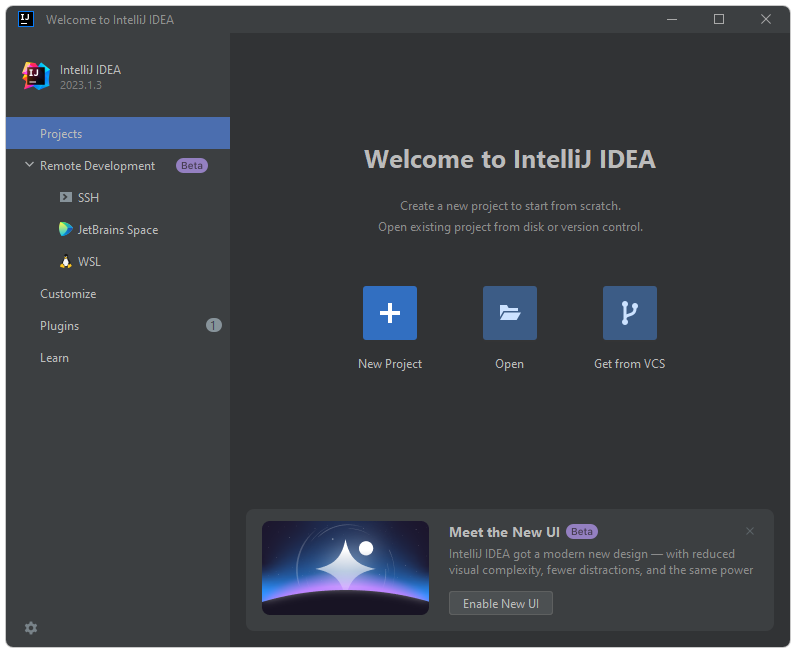Click the IJ icon in title bar
The width and height of the screenshot is (794, 651).
pos(26,19)
